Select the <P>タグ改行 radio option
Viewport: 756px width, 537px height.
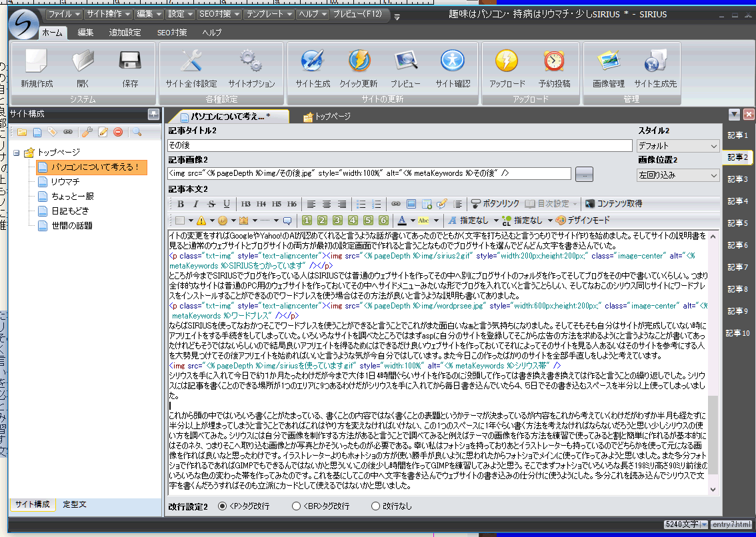pos(223,506)
